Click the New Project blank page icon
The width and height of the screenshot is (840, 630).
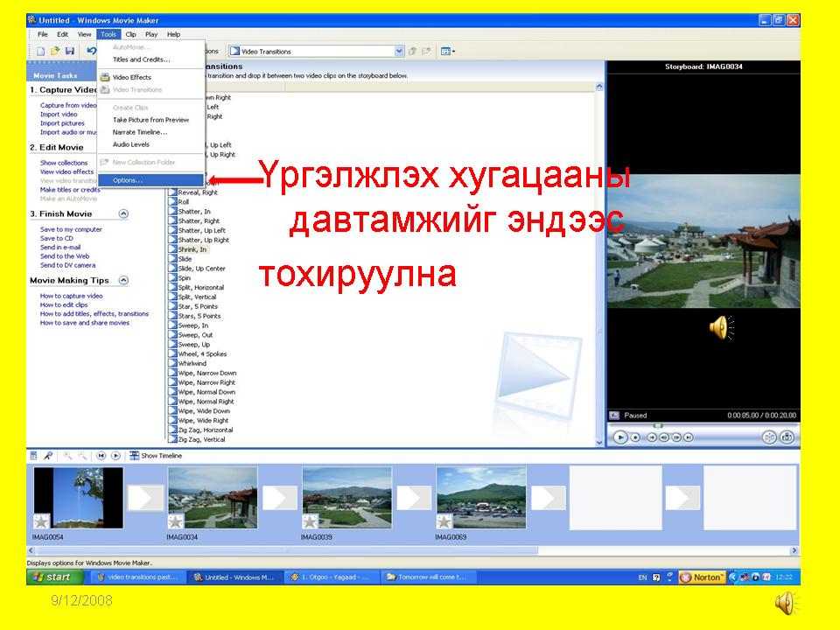pos(40,52)
